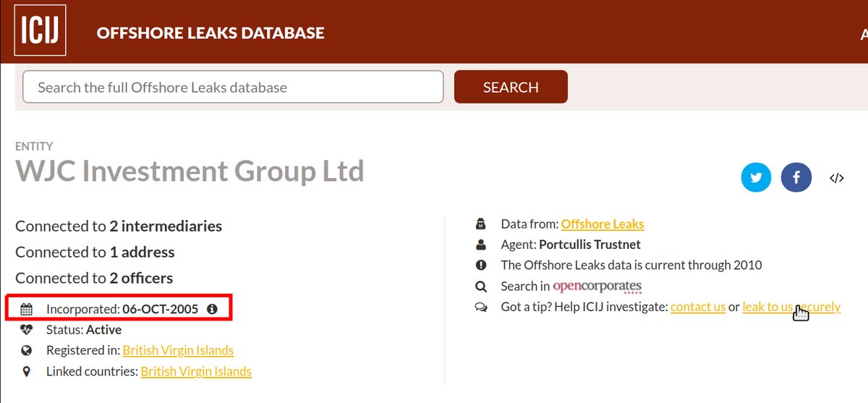Focus the Offshore Leaks database search field
Screen dimensions: 868x403
coord(233,88)
